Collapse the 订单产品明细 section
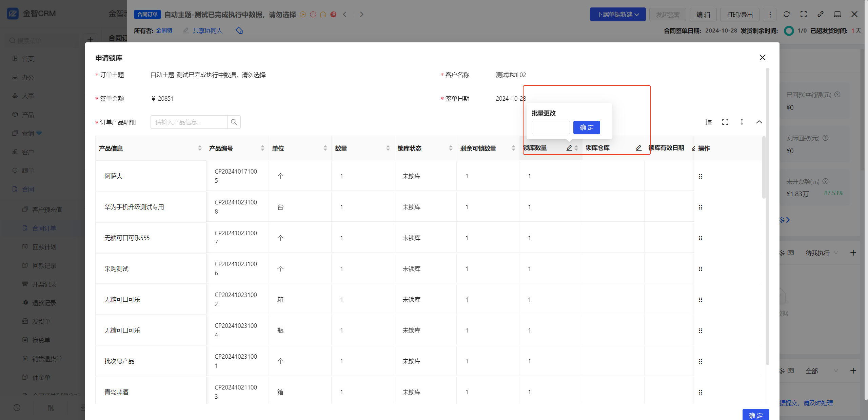The height and width of the screenshot is (420, 868). 759,122
